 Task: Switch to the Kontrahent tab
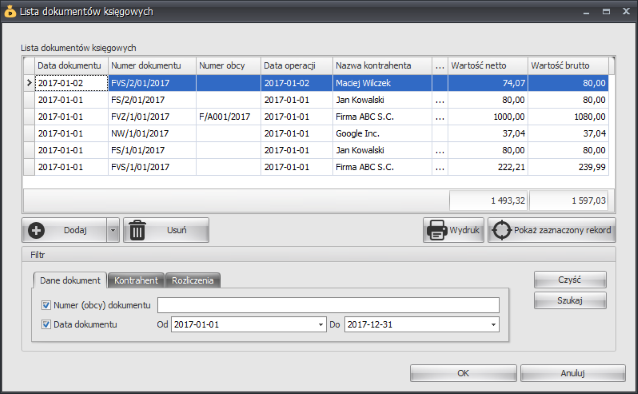click(136, 280)
